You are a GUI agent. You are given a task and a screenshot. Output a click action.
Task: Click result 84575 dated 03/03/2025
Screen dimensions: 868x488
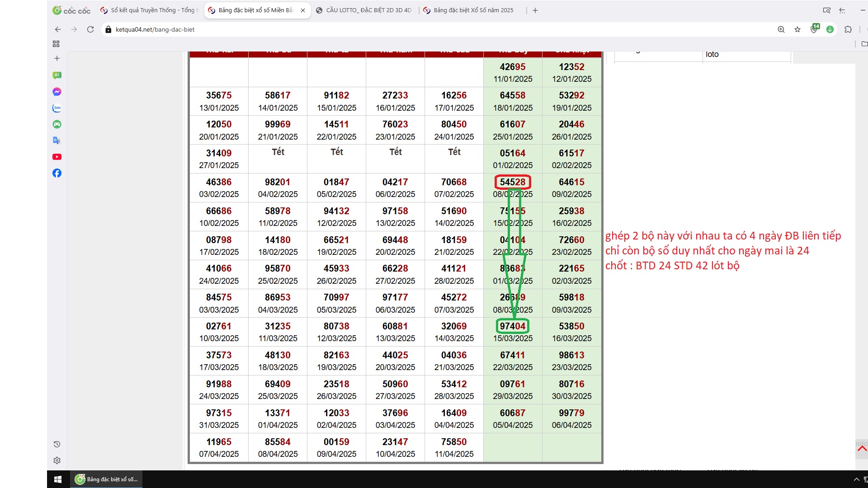(x=219, y=297)
